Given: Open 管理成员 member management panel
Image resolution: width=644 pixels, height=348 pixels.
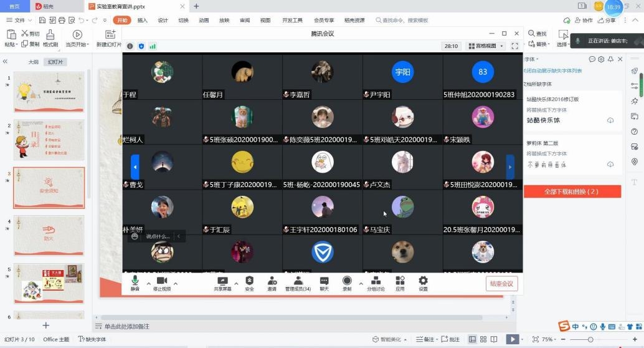Looking at the screenshot, I should (x=298, y=283).
